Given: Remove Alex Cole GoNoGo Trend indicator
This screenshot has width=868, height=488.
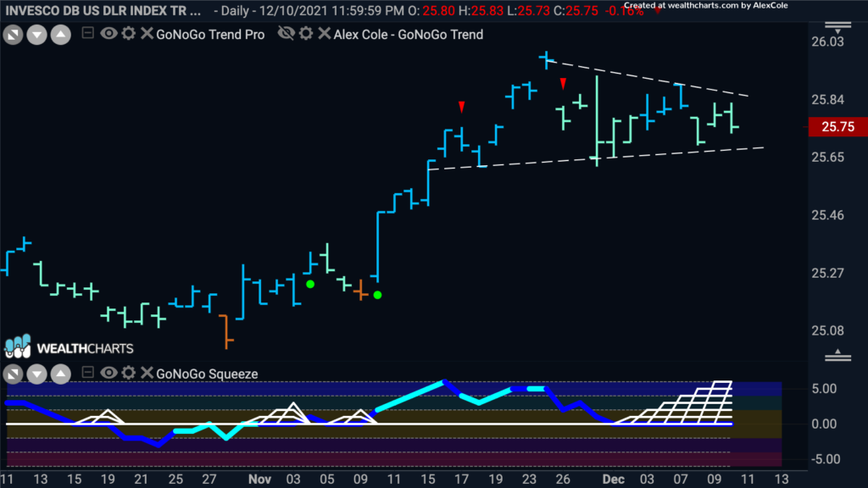Looking at the screenshot, I should (325, 34).
